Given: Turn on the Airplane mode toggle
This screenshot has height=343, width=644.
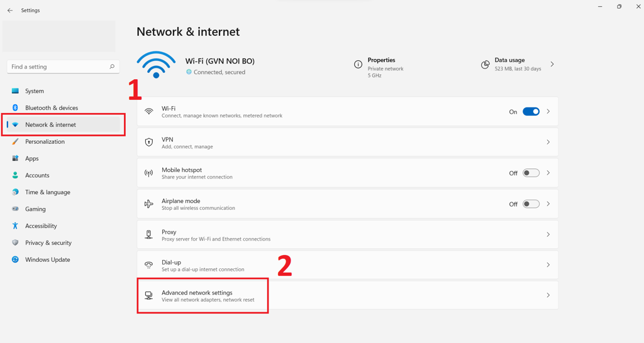Looking at the screenshot, I should 531,204.
